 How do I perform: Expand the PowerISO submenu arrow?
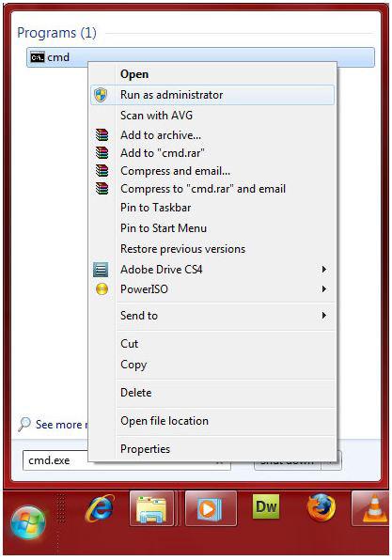pos(323,289)
